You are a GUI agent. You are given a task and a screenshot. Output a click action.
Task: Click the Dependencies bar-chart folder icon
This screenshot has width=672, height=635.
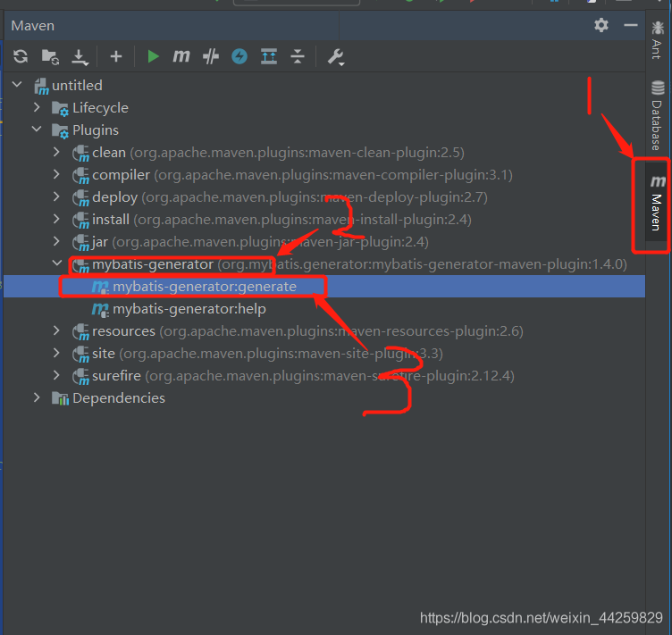click(x=60, y=398)
